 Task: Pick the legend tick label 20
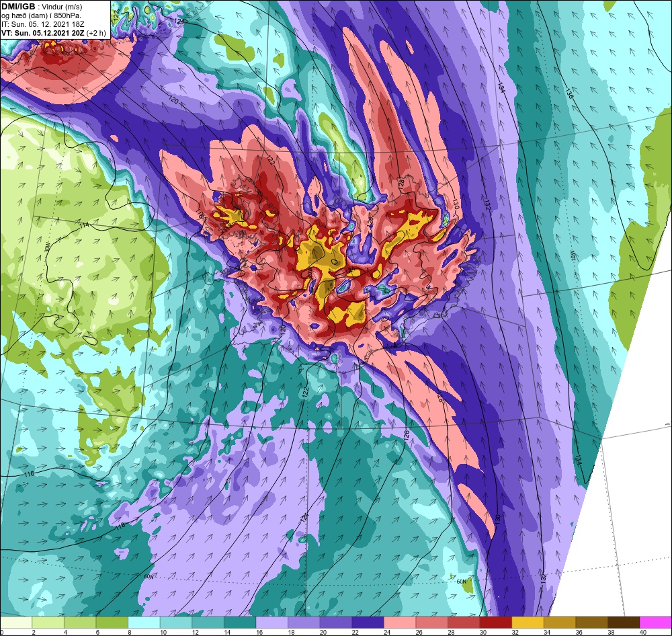[x=323, y=632]
